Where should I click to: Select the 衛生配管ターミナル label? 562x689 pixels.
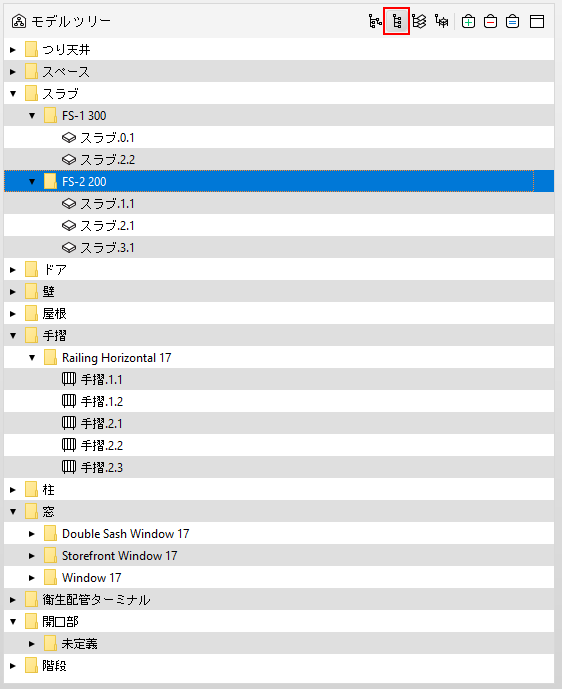(x=96, y=599)
